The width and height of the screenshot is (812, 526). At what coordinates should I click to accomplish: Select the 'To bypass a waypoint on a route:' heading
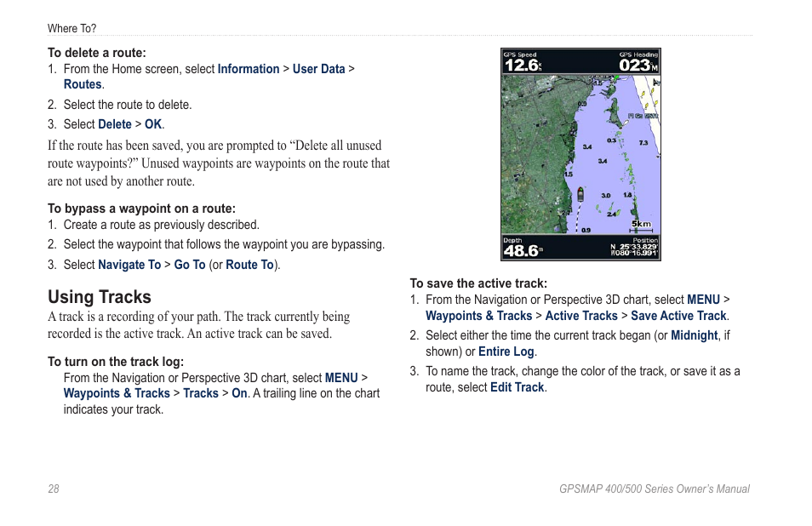click(141, 209)
